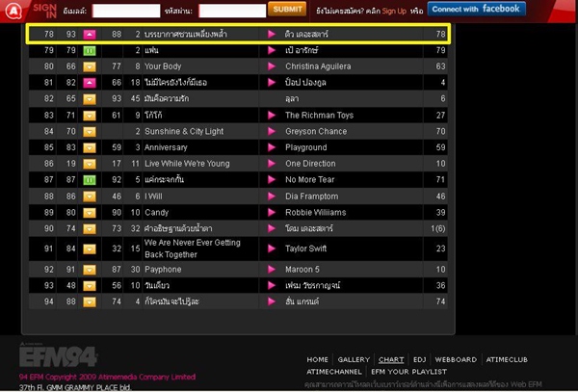This screenshot has height=392, width=578.
Task: Click the yellow down-arrow icon for Candy
Action: (x=90, y=213)
